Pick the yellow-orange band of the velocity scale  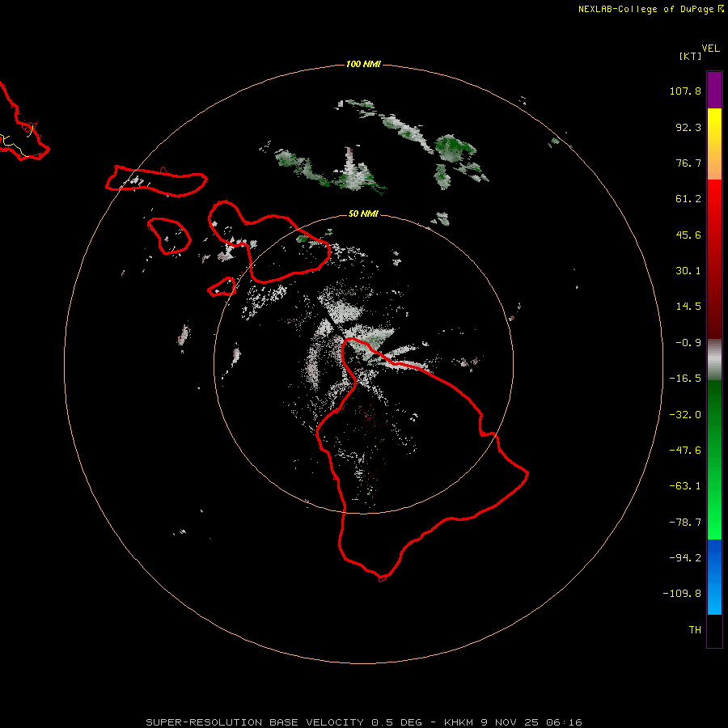pyautogui.click(x=714, y=144)
